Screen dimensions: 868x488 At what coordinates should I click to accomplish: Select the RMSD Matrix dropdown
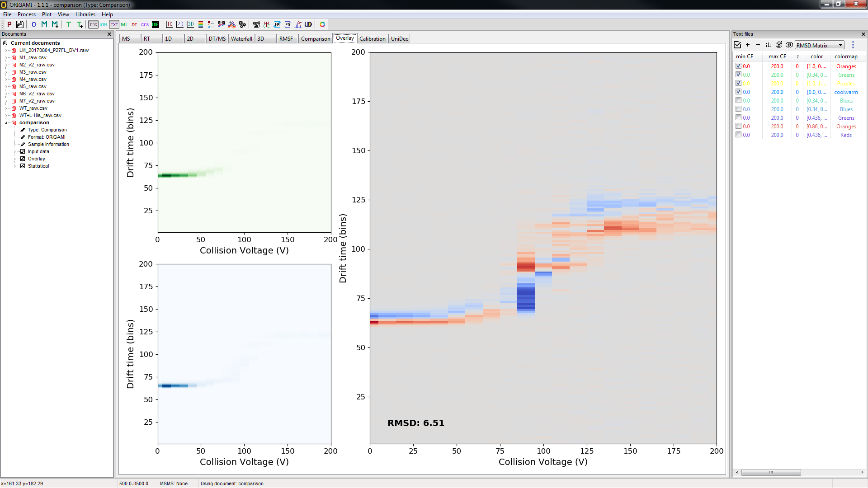(x=820, y=45)
